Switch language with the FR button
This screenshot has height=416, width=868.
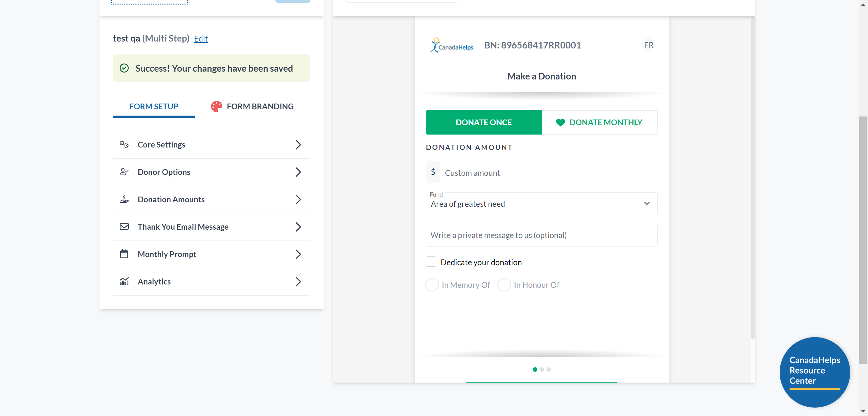pyautogui.click(x=648, y=45)
